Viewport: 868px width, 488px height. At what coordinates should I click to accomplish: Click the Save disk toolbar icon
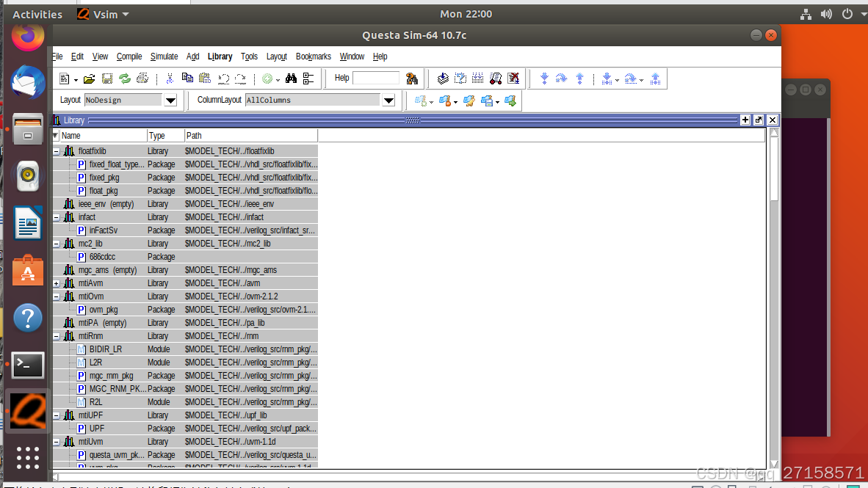(x=106, y=79)
